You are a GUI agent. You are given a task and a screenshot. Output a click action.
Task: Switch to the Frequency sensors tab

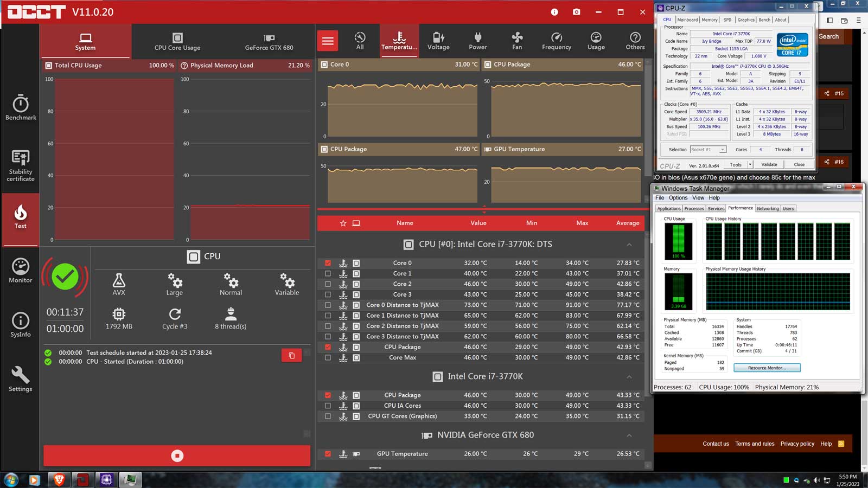tap(557, 41)
